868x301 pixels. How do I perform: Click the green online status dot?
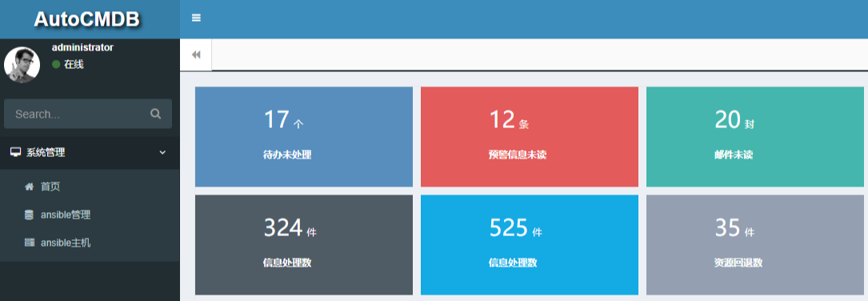click(56, 64)
